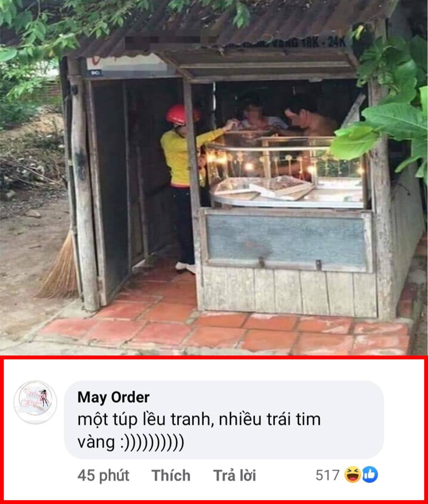
Task: Reply using the Trả lời button
Action: click(235, 475)
